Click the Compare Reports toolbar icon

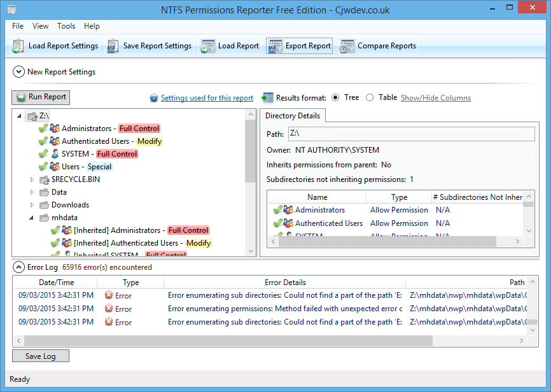(347, 46)
